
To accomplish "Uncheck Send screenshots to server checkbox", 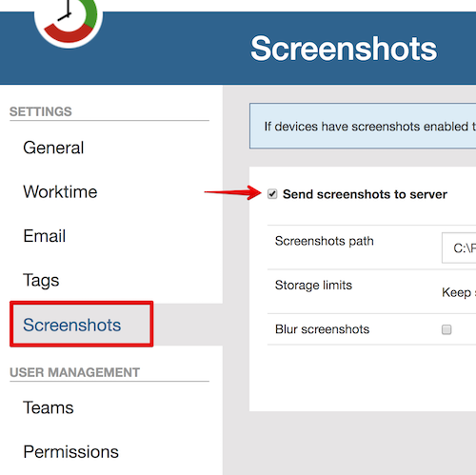I will coord(272,194).
